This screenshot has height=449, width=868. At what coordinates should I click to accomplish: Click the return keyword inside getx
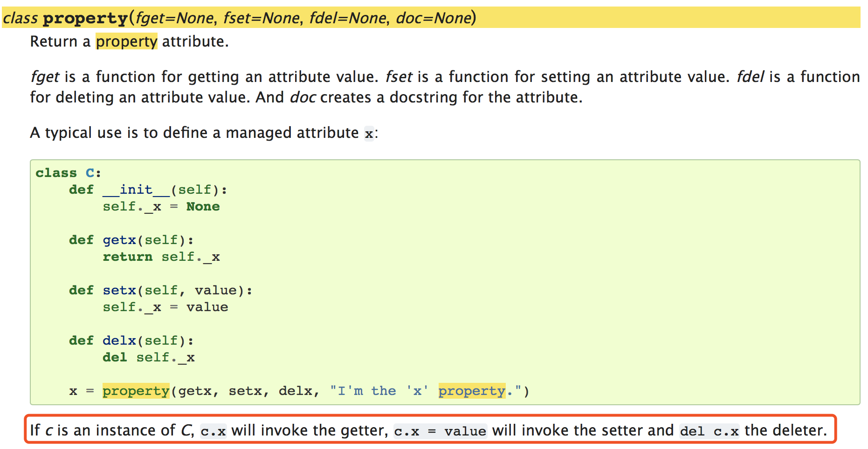[127, 257]
